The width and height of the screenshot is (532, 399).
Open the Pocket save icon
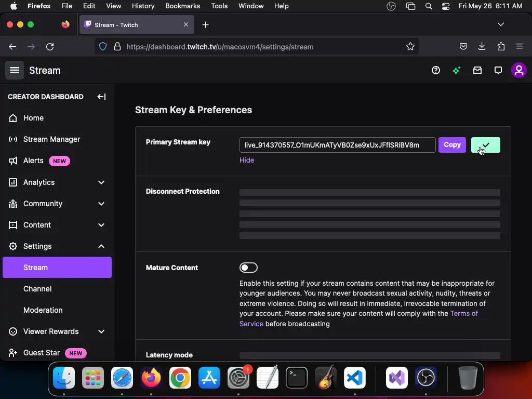coord(463,46)
